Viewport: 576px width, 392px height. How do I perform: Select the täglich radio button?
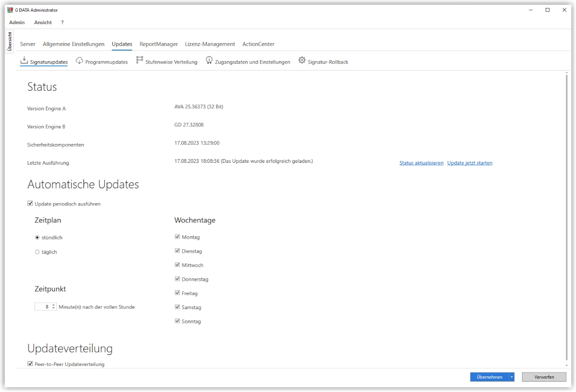[x=37, y=252]
